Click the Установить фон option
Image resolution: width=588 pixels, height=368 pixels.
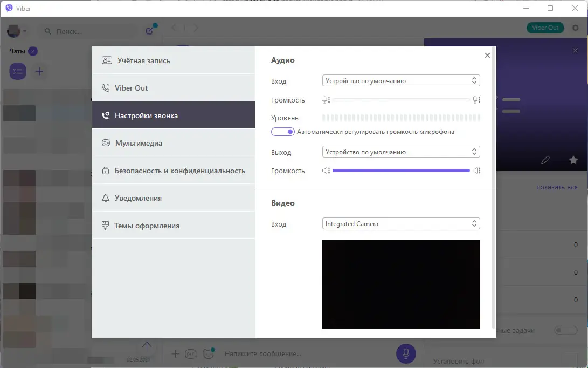tap(458, 361)
